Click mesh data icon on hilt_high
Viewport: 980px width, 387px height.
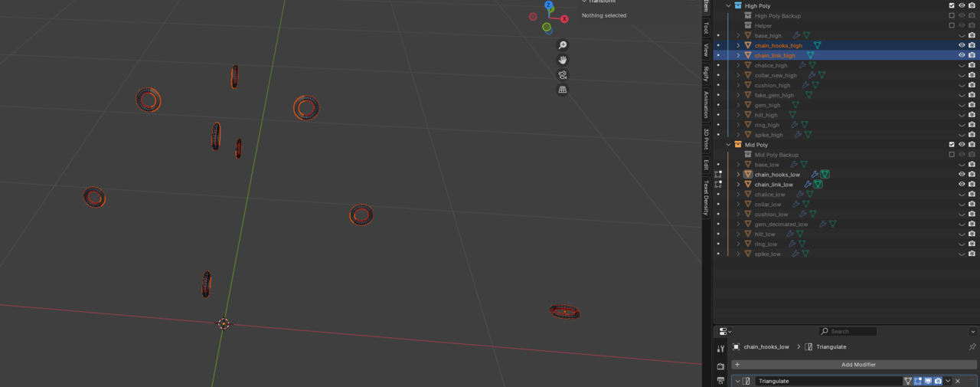792,115
